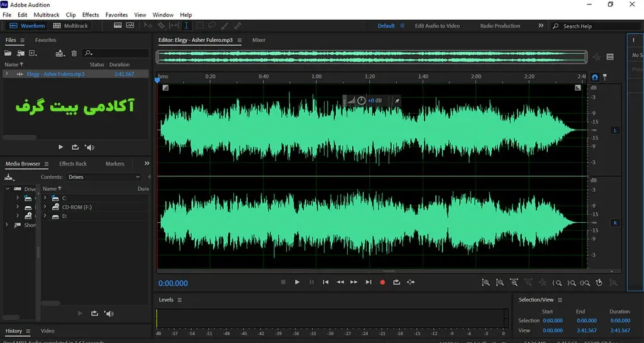The width and height of the screenshot is (644, 343).
Task: Toggle the left channel L button
Action: (615, 130)
